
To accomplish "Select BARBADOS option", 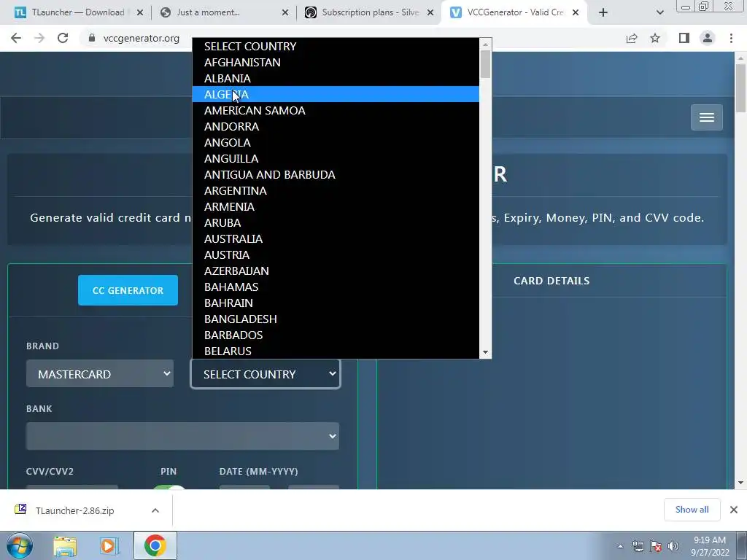I will [336, 335].
